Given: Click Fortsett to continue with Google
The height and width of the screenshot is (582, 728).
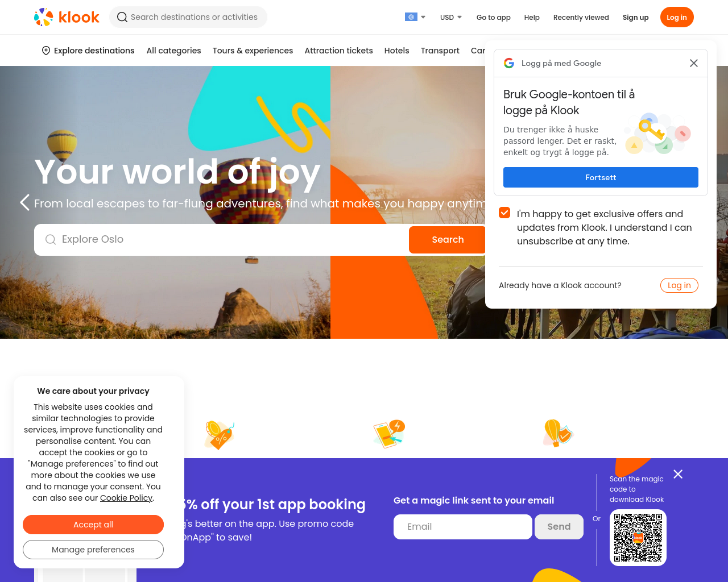Looking at the screenshot, I should (x=601, y=177).
